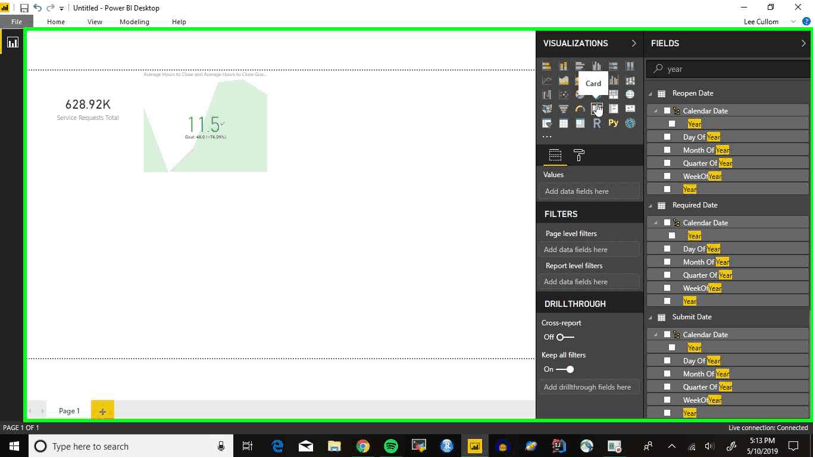
Task: Open the Home ribbon tab
Action: point(56,22)
